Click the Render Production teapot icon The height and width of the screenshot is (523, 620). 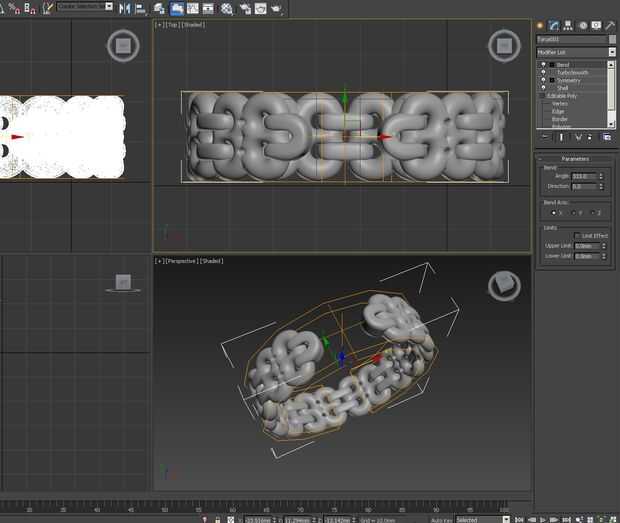tap(276, 8)
